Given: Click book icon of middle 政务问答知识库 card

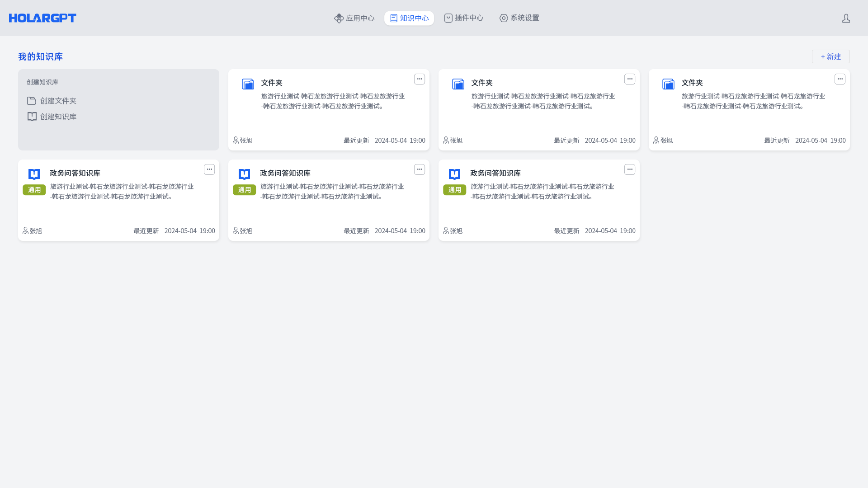Looking at the screenshot, I should tap(244, 174).
